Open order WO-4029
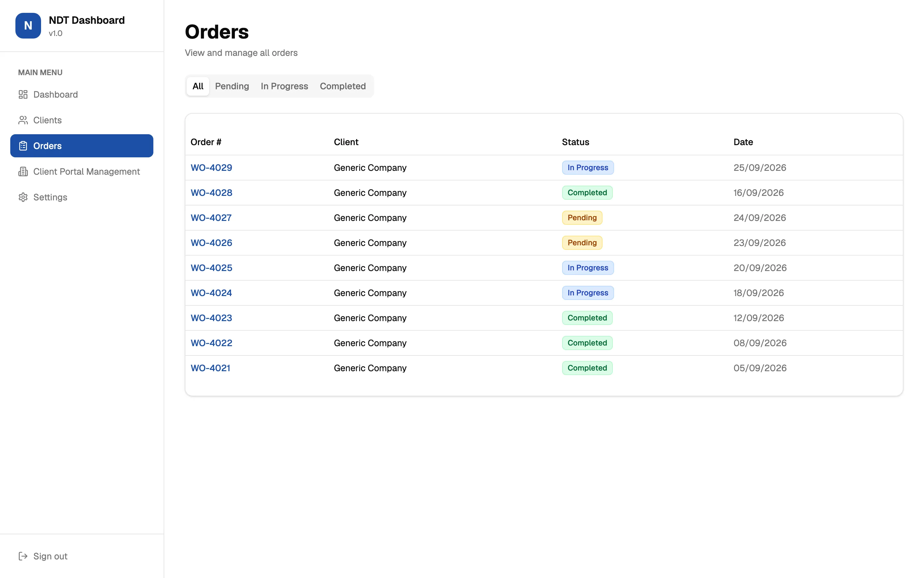The height and width of the screenshot is (578, 924). [211, 167]
